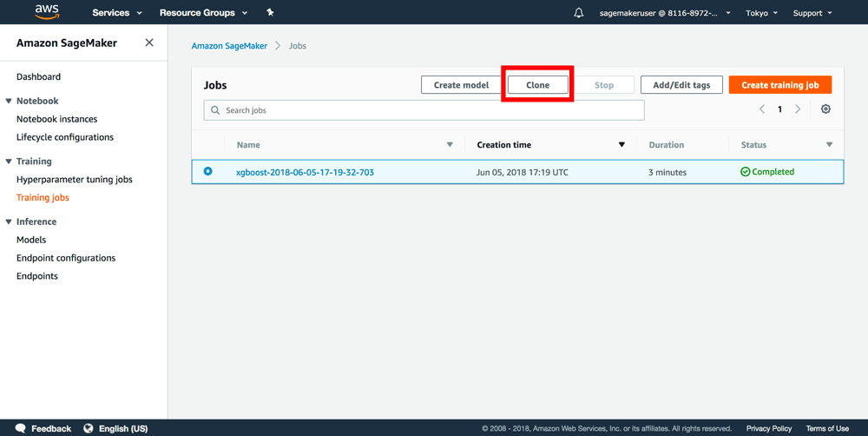This screenshot has height=436, width=868.
Task: Click the pin shortcut icon in navbar
Action: (270, 12)
